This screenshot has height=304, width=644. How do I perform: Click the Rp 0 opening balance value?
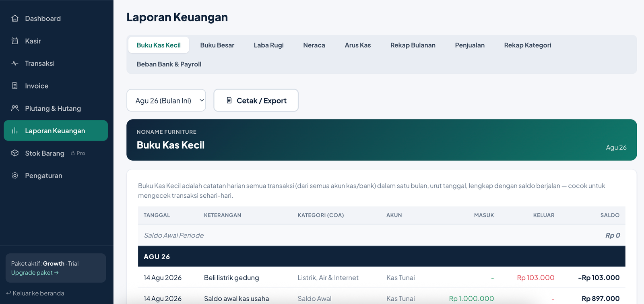click(x=613, y=235)
